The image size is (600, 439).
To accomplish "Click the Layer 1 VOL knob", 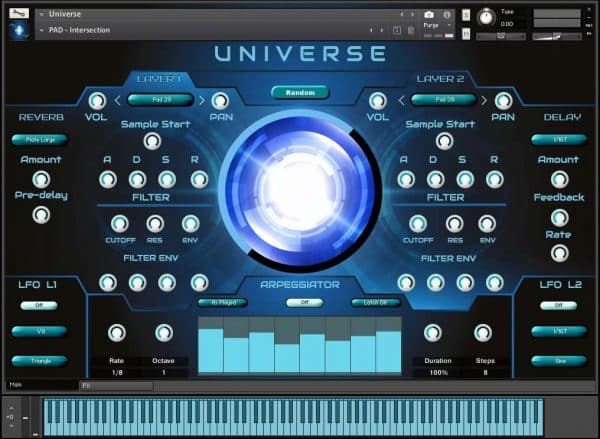I will 97,101.
